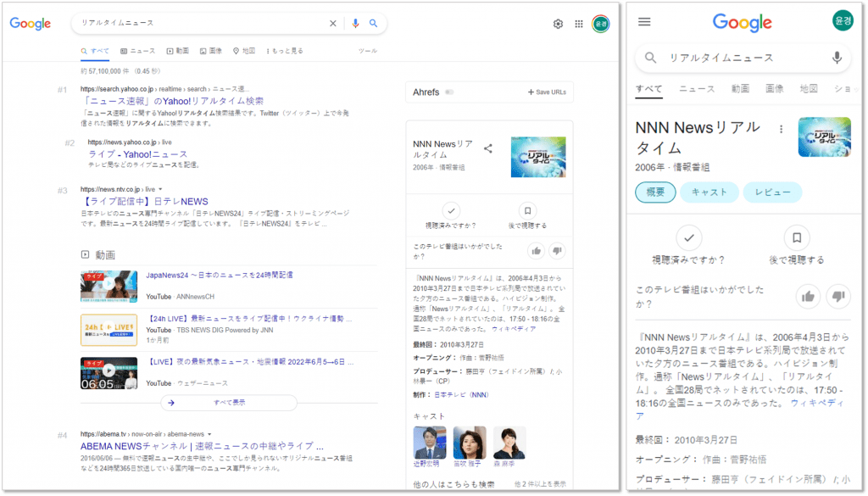Screen dimensions: 868x496
Task: Switch to mobile 地図 tab
Action: (809, 88)
